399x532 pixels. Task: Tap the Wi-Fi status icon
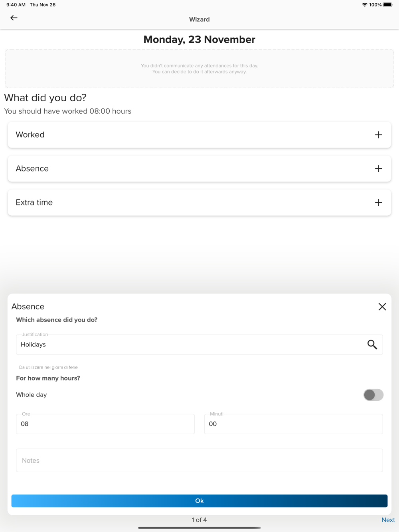(364, 5)
